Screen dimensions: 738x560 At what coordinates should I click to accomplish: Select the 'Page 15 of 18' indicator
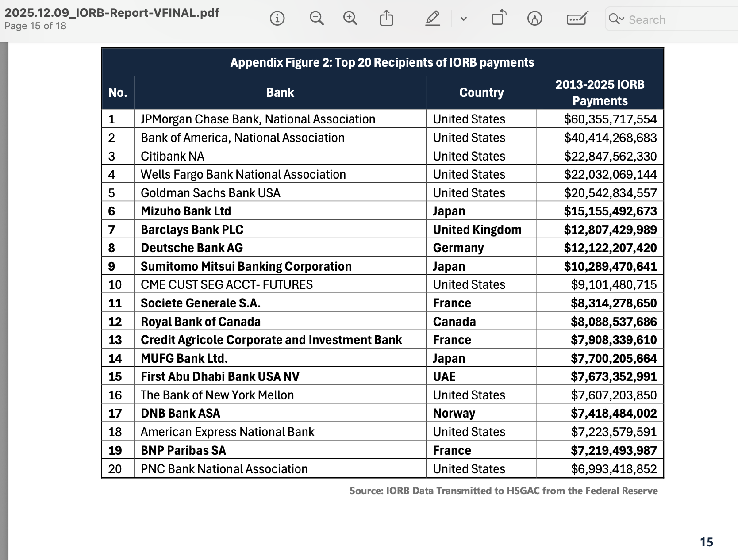coord(35,26)
